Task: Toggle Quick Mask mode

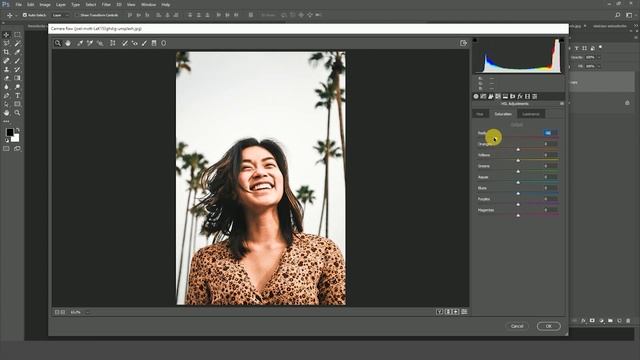Action: point(7,149)
